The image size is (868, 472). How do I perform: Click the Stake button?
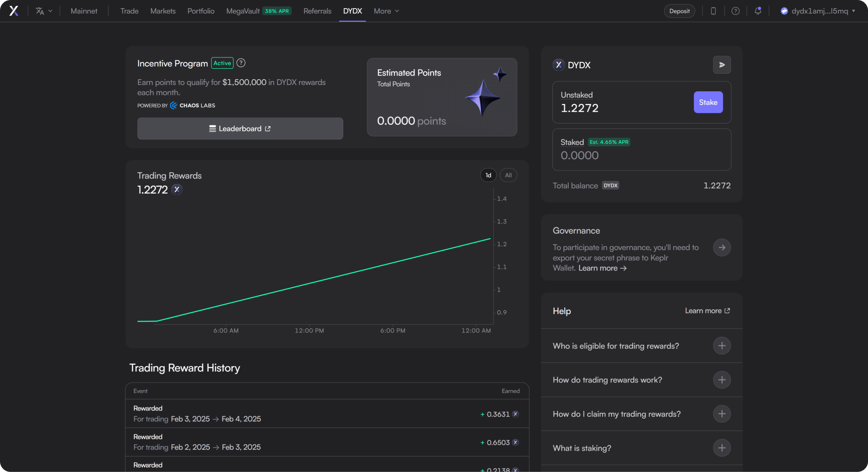pos(708,102)
